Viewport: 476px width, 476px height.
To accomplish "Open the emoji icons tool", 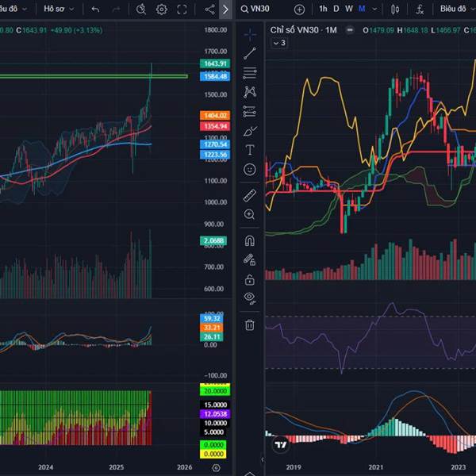I will (x=250, y=170).
